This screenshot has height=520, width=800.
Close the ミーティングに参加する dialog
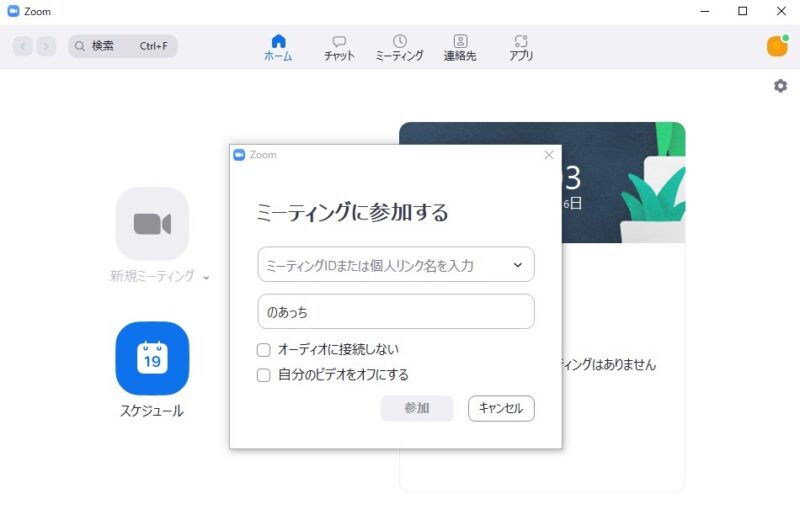[x=549, y=155]
